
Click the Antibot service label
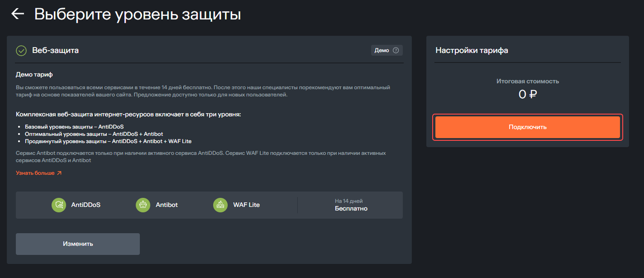coord(167,205)
